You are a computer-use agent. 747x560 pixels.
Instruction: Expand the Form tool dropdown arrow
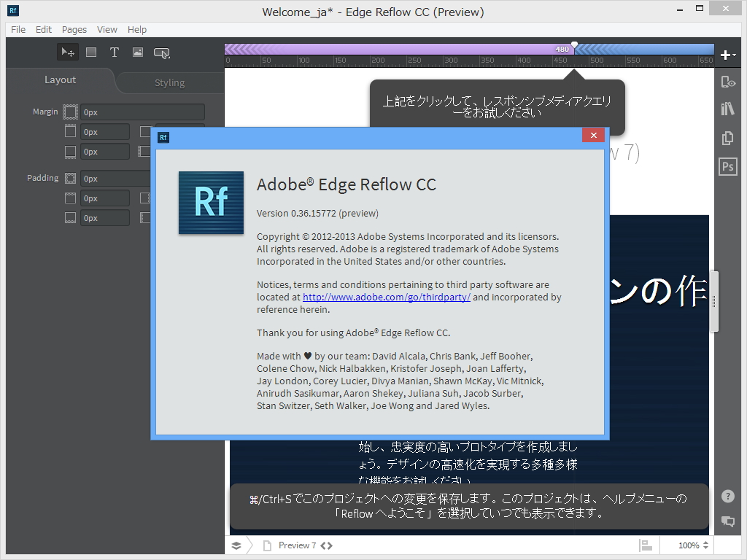171,56
